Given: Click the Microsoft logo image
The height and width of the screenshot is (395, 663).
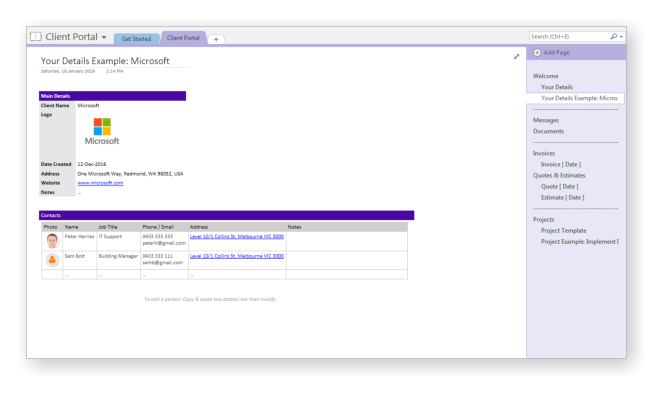Looking at the screenshot, I should (102, 132).
